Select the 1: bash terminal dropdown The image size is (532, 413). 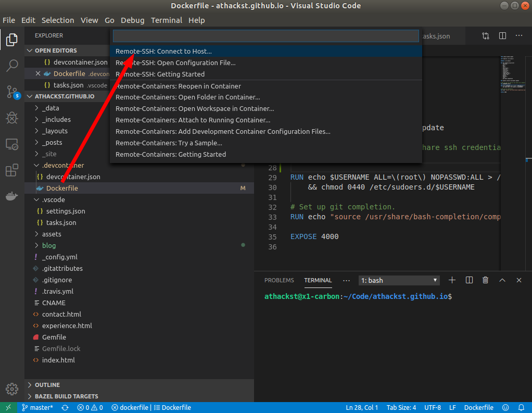pyautogui.click(x=399, y=280)
